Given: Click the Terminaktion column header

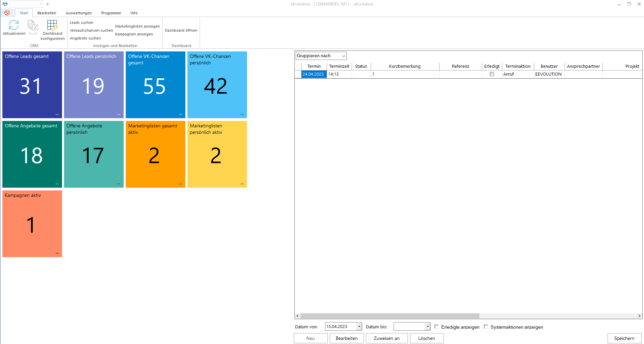Looking at the screenshot, I should tap(518, 66).
